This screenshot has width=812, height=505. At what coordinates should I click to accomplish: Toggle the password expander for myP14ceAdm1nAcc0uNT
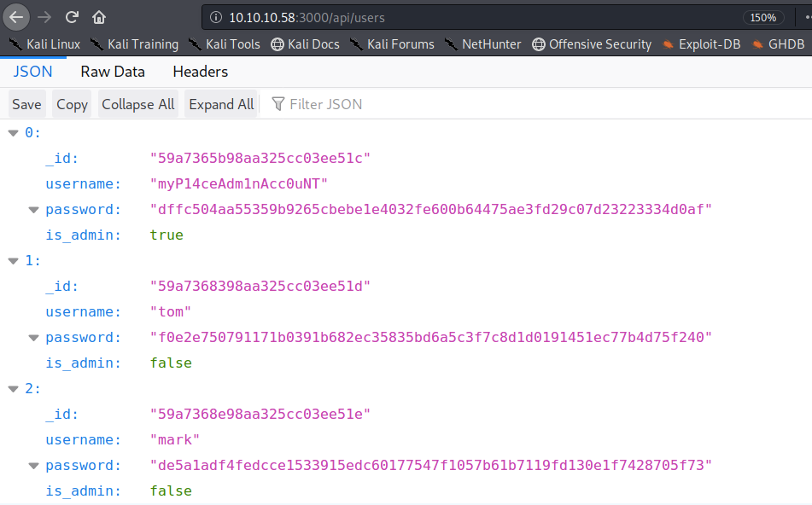pos(33,210)
